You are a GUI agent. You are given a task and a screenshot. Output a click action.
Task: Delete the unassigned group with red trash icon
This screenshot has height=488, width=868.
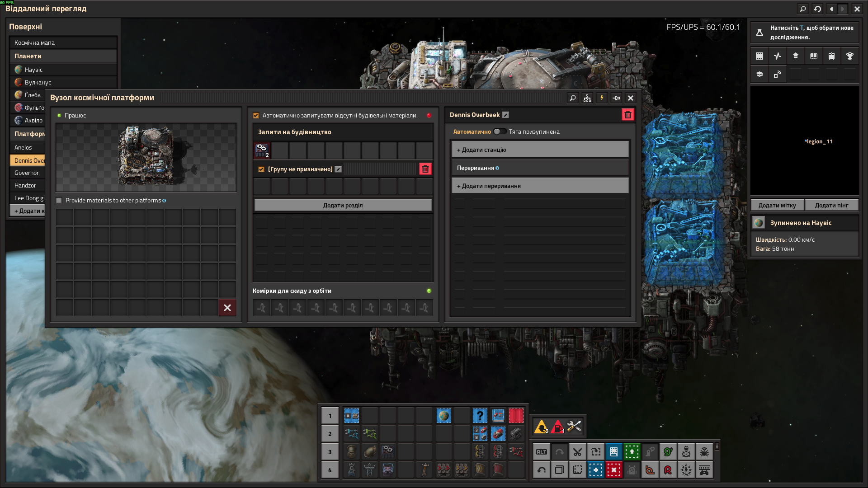tap(425, 169)
